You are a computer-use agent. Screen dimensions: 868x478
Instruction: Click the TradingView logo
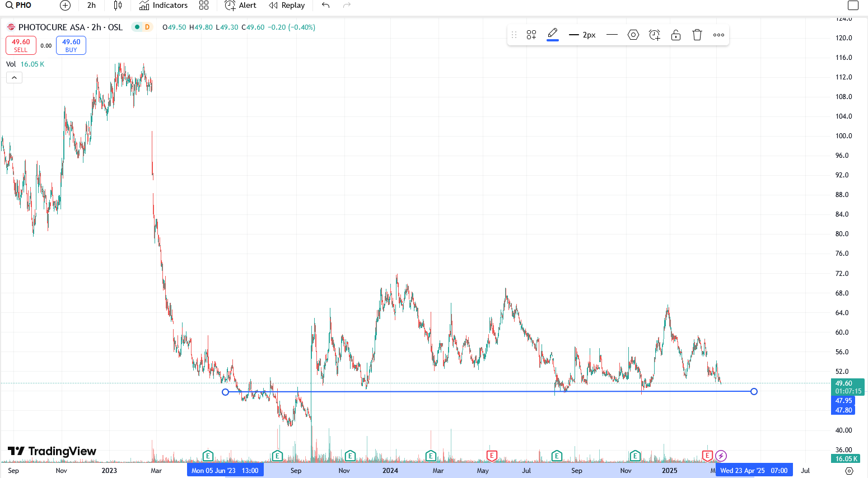pos(52,451)
